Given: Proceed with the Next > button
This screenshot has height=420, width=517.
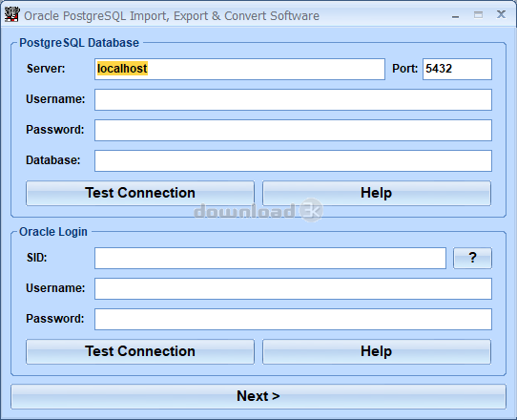Looking at the screenshot, I should pyautogui.click(x=258, y=396).
